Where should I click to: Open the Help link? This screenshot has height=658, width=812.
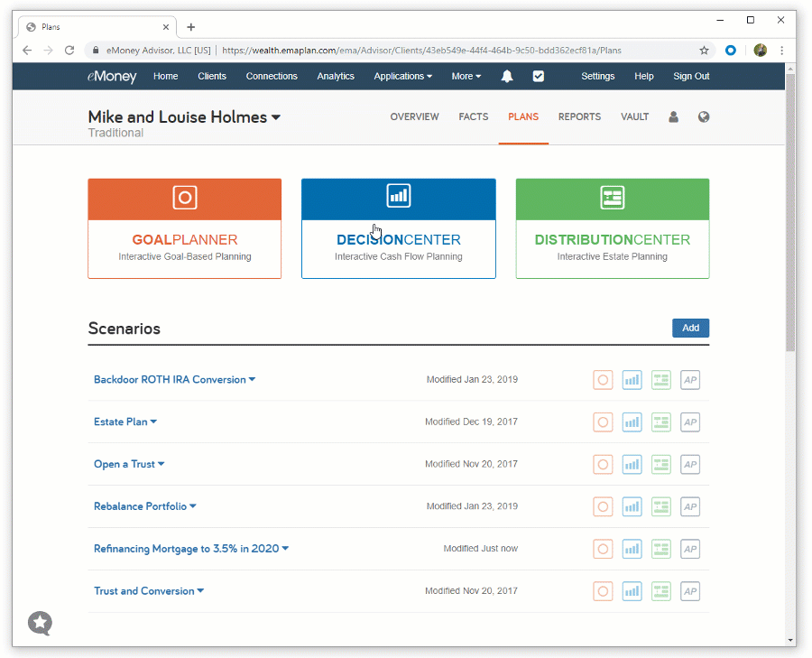pos(643,76)
